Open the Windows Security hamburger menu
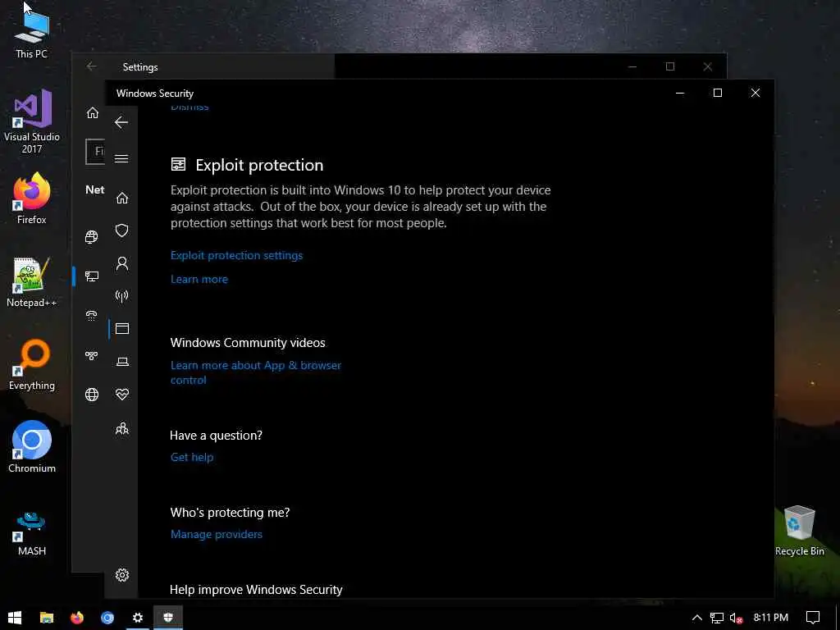 click(x=121, y=158)
